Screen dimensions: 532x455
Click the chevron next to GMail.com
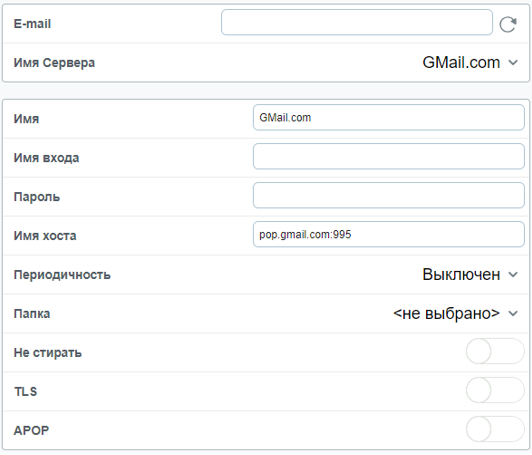(513, 63)
